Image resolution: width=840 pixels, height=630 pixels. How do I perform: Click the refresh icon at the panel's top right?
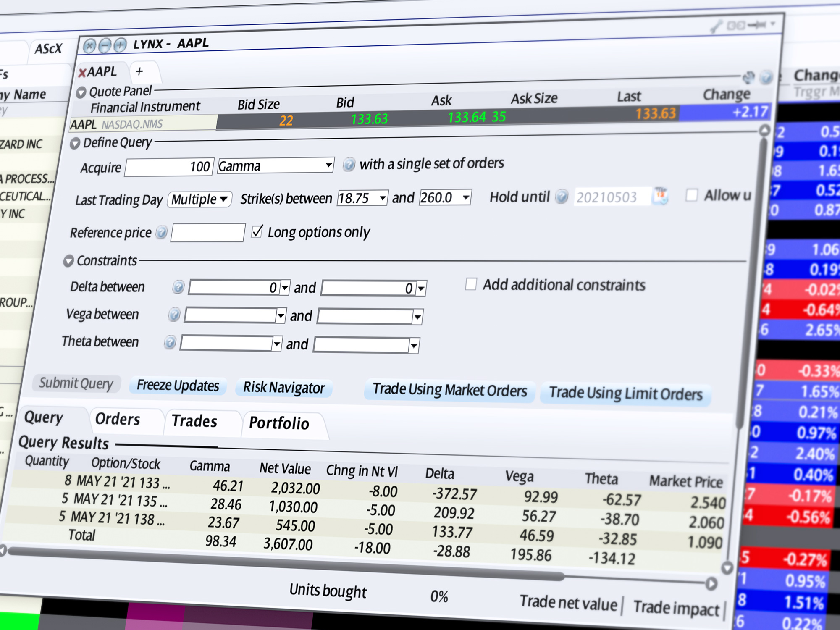[x=748, y=78]
